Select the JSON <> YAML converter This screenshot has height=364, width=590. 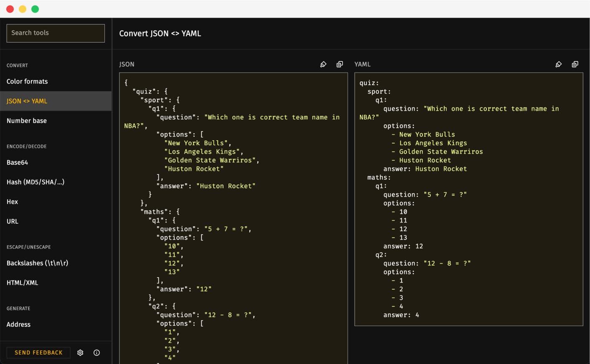click(x=56, y=101)
